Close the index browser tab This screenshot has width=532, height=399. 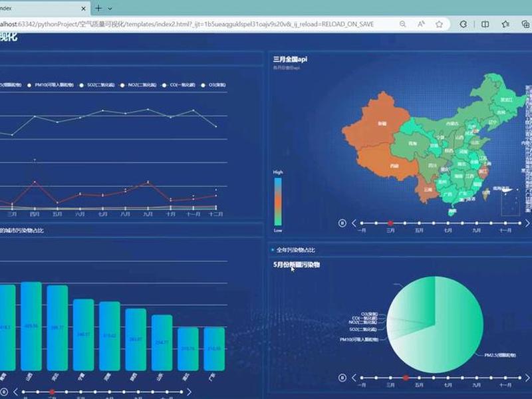point(84,9)
